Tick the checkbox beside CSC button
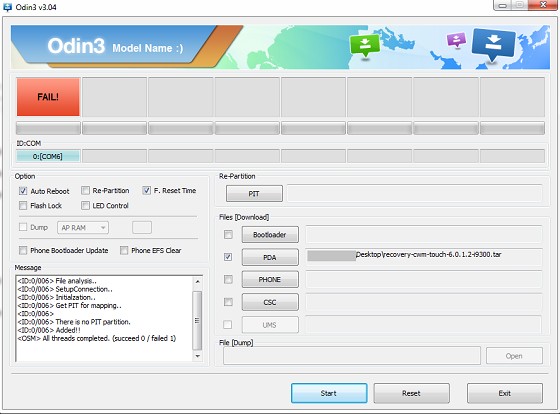This screenshot has width=560, height=414. click(x=228, y=302)
